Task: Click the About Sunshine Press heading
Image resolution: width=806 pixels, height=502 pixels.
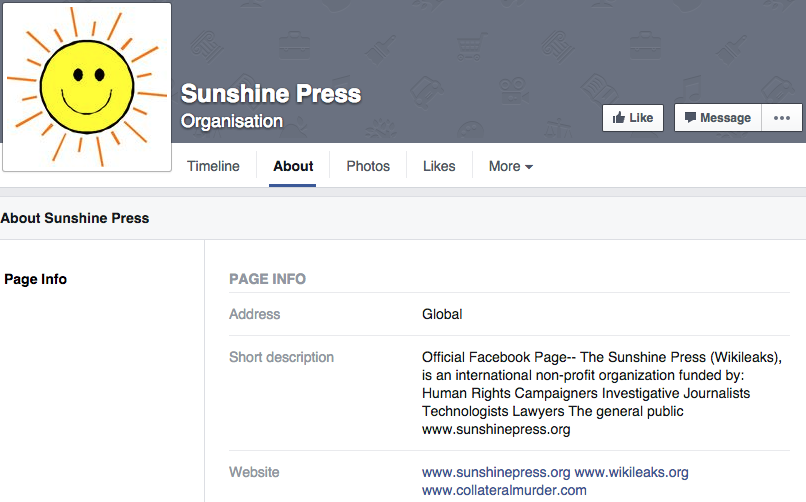Action: pyautogui.click(x=75, y=218)
